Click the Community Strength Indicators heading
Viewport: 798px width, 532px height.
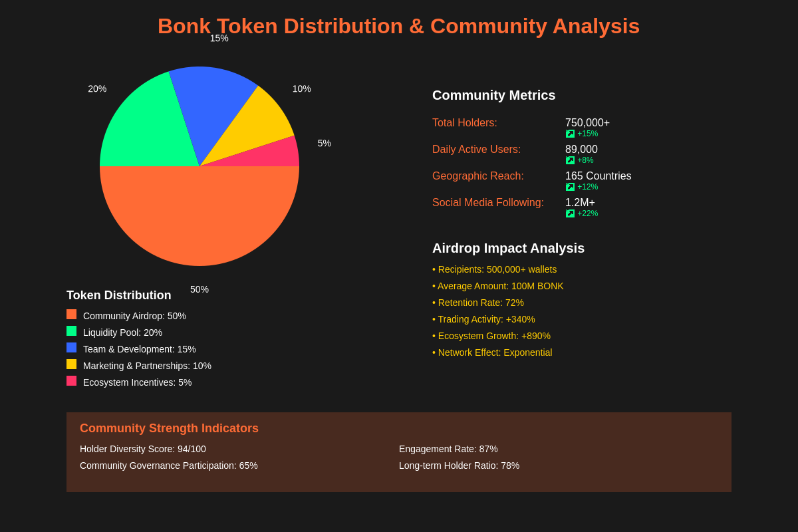point(169,428)
